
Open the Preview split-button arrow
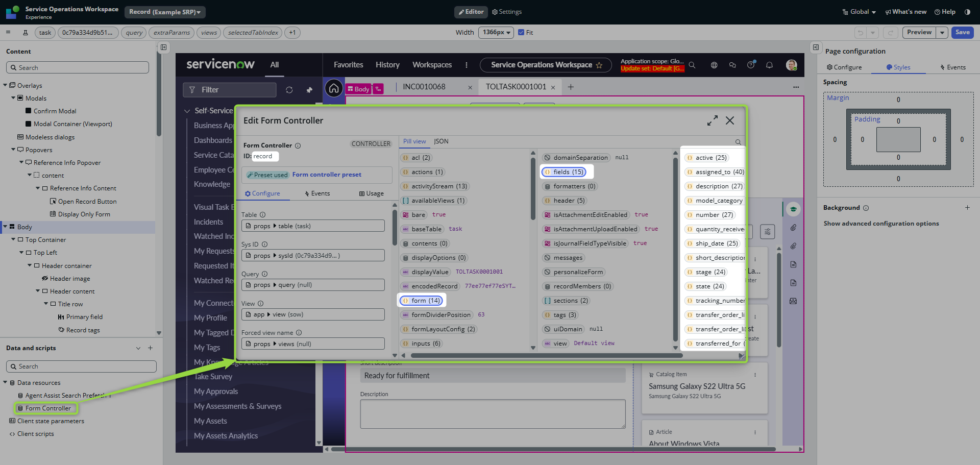coord(942,33)
